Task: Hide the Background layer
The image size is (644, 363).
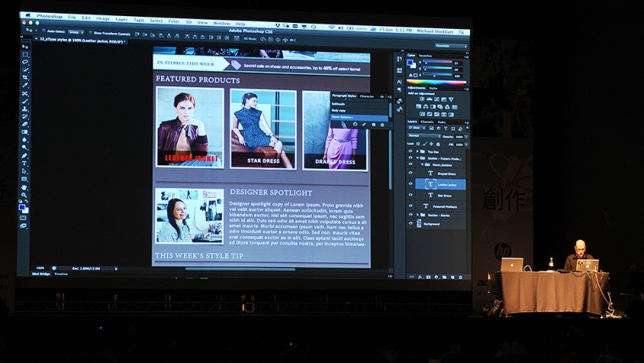Action: (x=410, y=224)
